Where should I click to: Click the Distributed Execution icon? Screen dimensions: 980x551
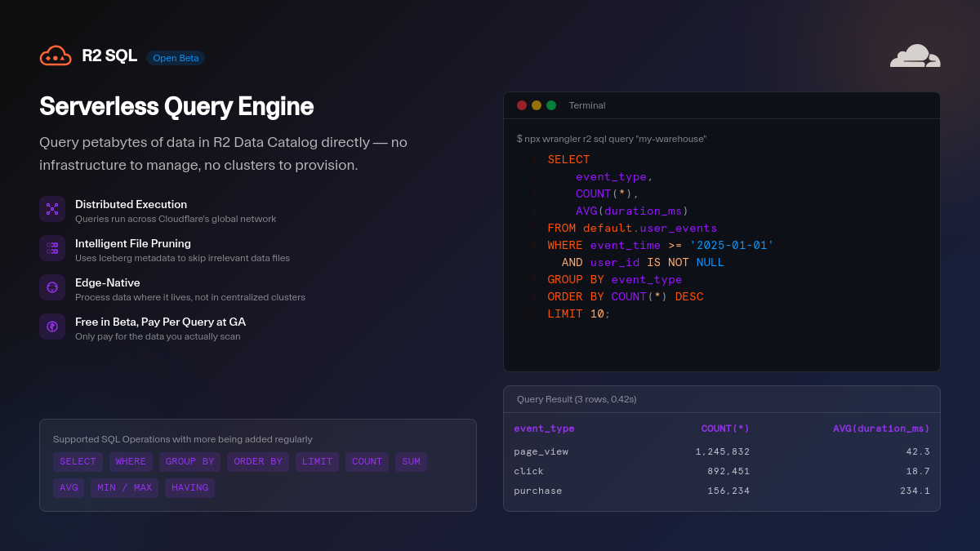pos(52,209)
